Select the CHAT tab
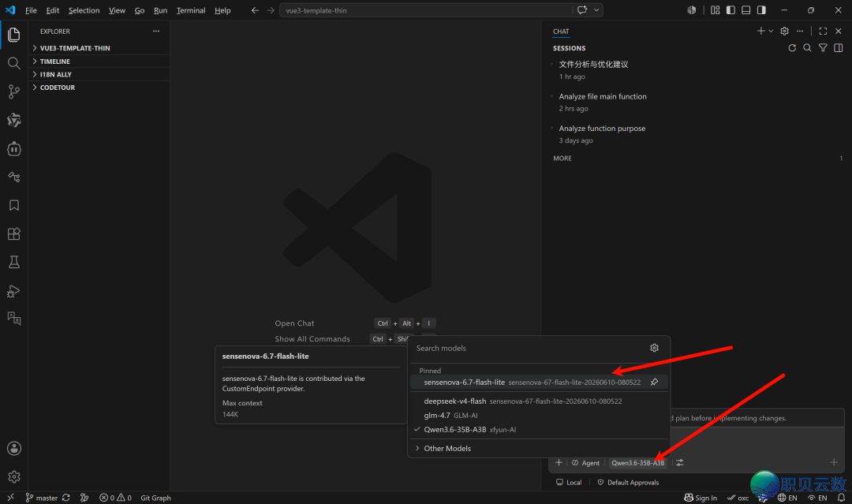This screenshot has width=852, height=504. pos(561,32)
